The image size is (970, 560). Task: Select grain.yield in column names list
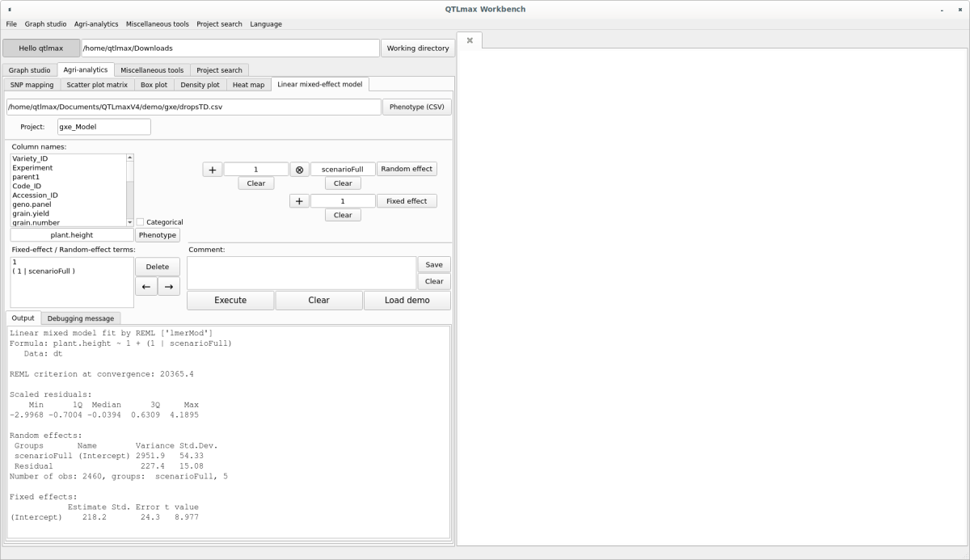point(31,213)
